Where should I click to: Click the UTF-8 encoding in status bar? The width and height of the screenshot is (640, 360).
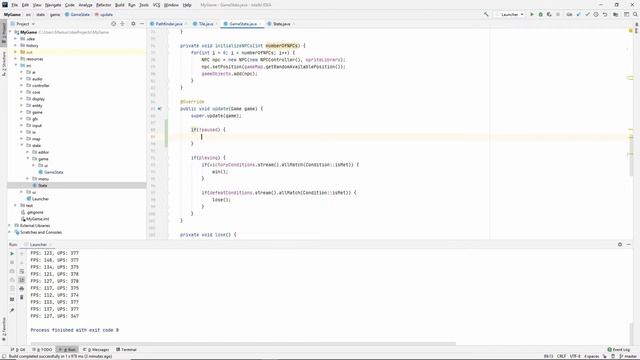[575, 356]
